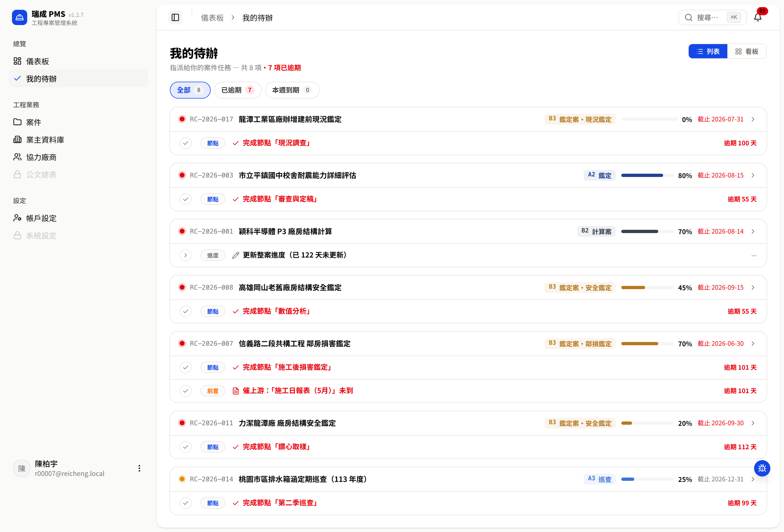Click the document icon beside 催上游 task

(236, 391)
